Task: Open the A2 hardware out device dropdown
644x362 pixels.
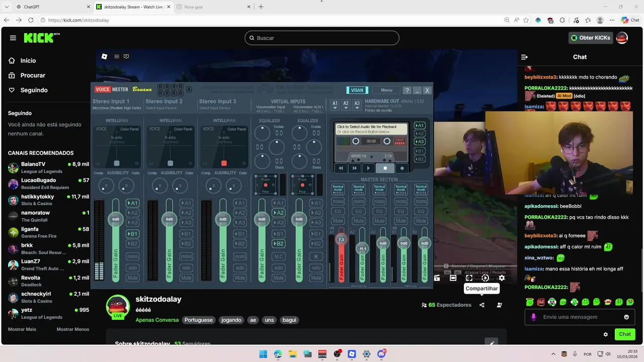Action: coord(346,105)
